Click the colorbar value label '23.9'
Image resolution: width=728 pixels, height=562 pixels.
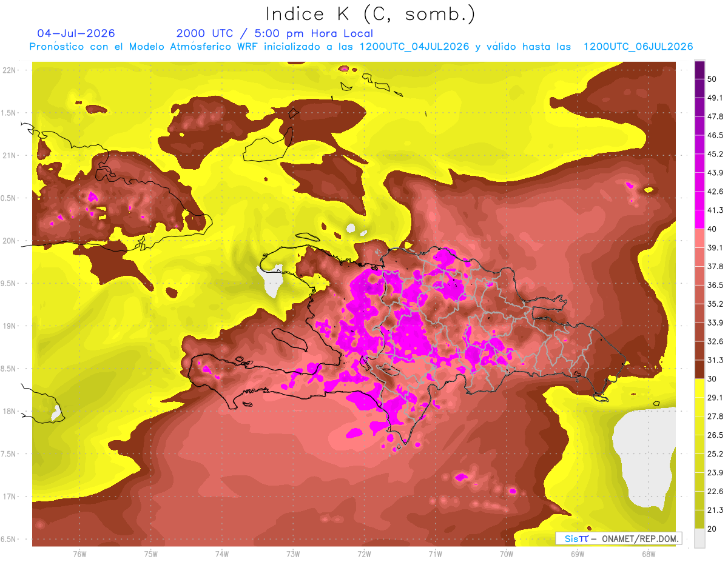point(715,473)
